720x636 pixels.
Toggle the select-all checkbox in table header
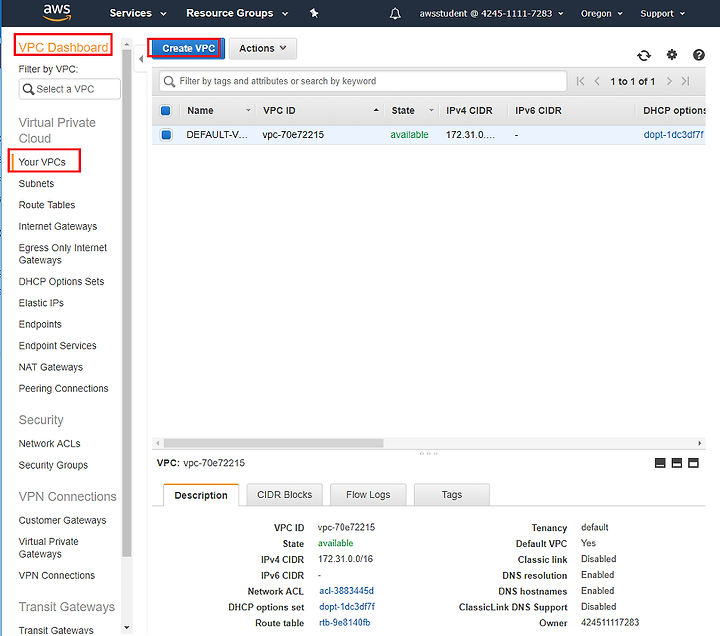coord(166,111)
